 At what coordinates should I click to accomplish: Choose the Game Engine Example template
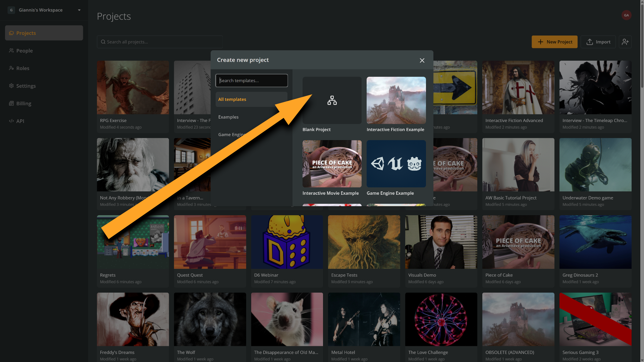point(396,164)
